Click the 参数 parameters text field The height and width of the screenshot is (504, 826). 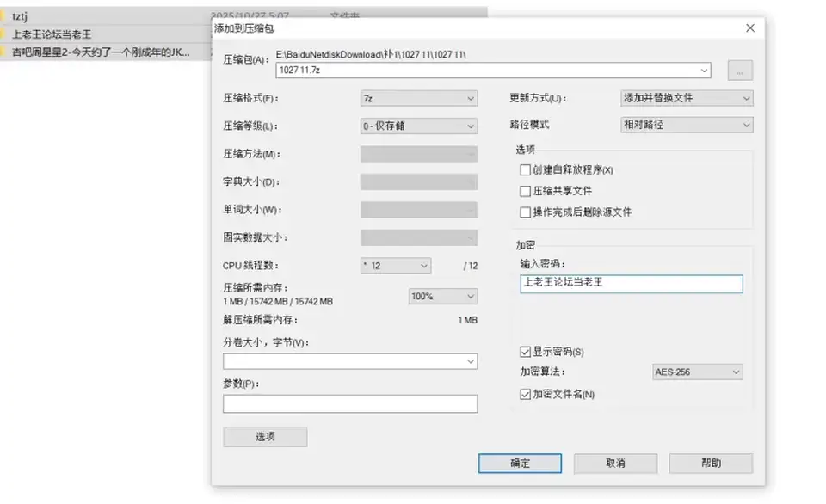[350, 404]
